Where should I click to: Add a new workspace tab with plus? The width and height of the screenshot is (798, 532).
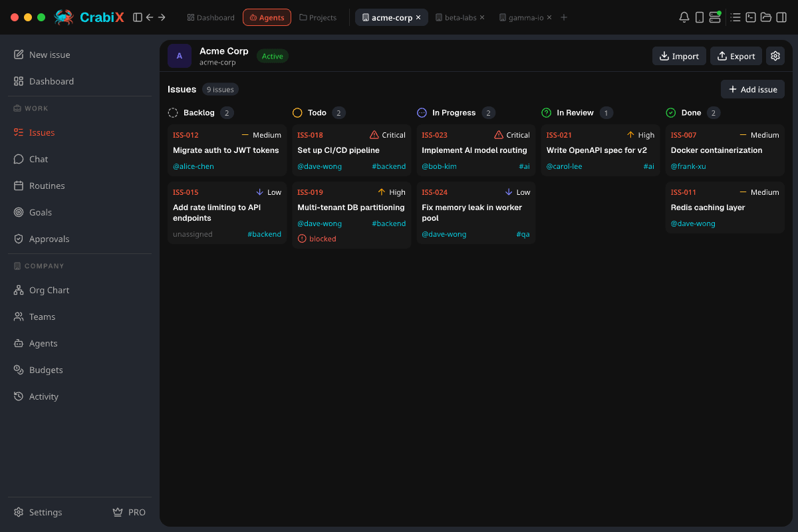[x=564, y=17]
